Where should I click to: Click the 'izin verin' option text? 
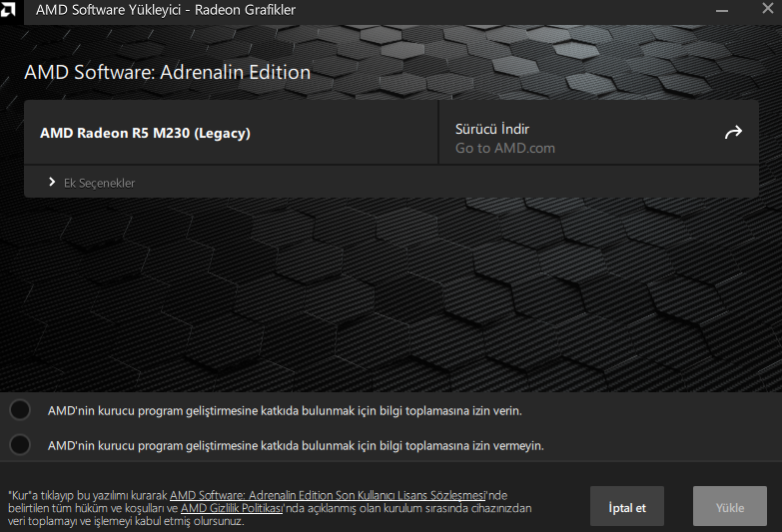285,411
